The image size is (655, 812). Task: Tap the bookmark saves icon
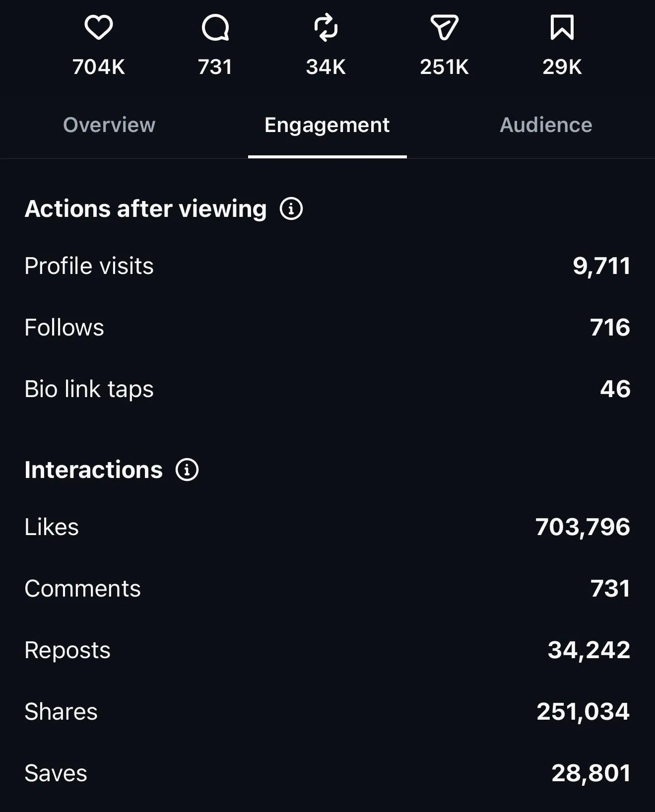click(x=562, y=27)
